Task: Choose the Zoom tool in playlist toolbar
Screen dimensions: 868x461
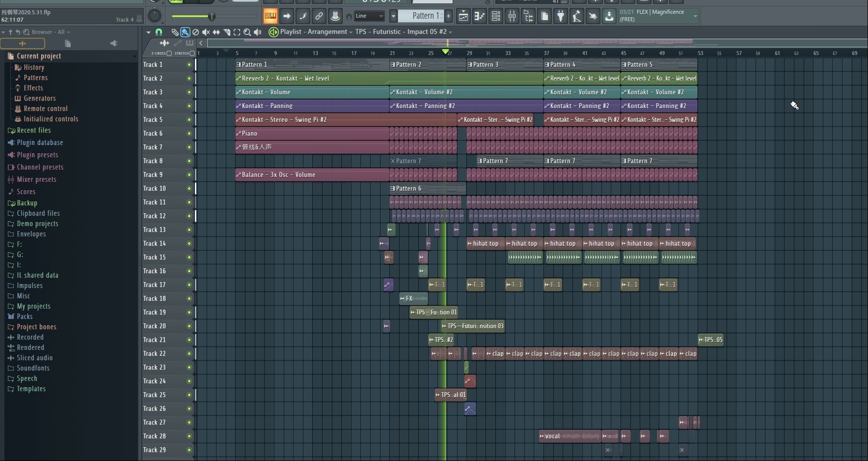Action: [247, 32]
